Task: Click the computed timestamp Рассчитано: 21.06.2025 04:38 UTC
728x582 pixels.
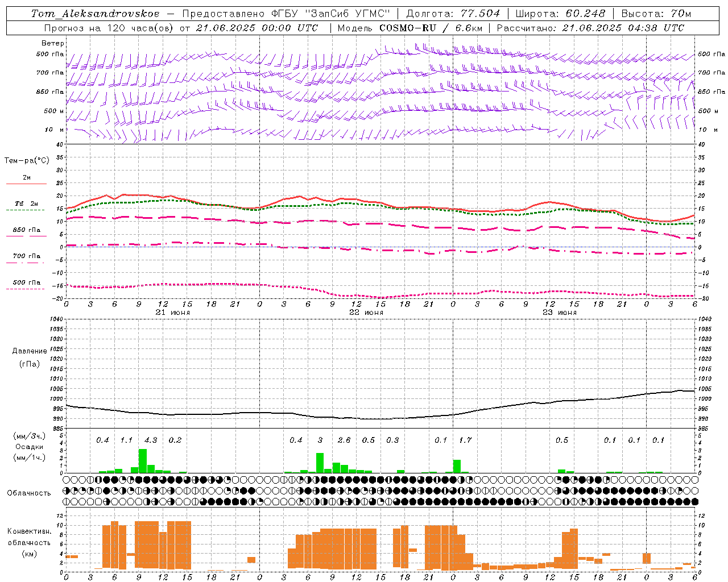Action: (x=590, y=28)
